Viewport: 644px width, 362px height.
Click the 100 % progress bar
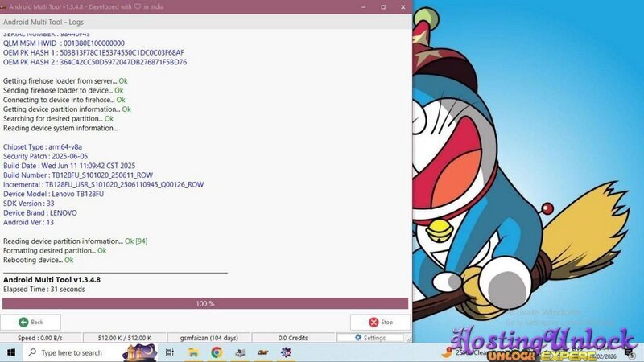(205, 304)
